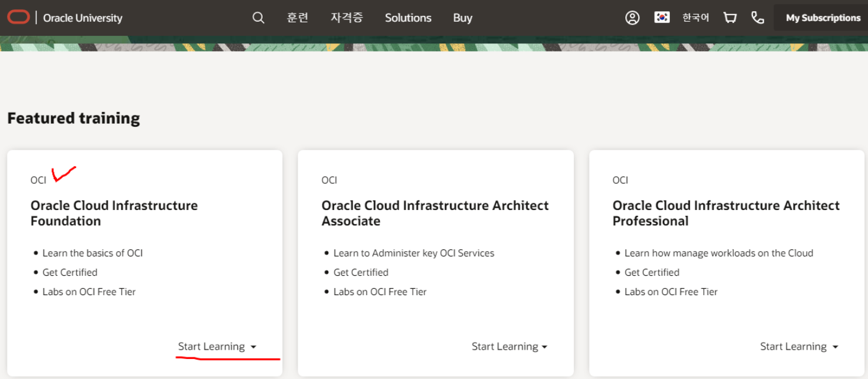Click 'Labs on OCI Free Tier' on Foundation card
868x379 pixels.
click(x=89, y=292)
